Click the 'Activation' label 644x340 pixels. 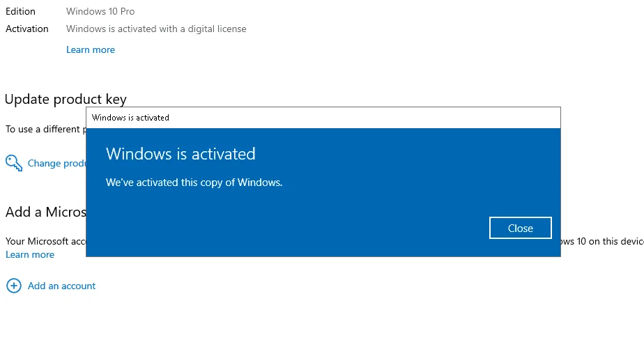27,29
